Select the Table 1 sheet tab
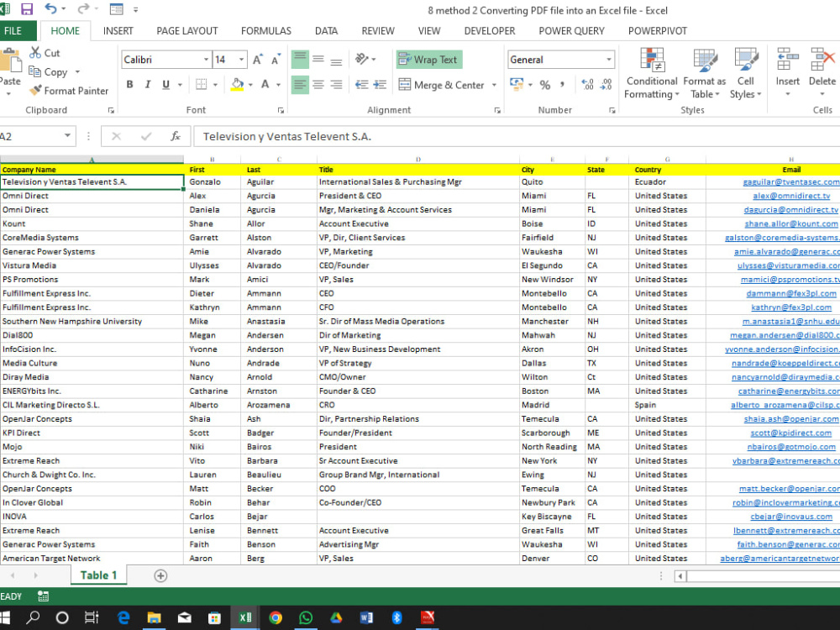The image size is (840, 630). tap(98, 575)
